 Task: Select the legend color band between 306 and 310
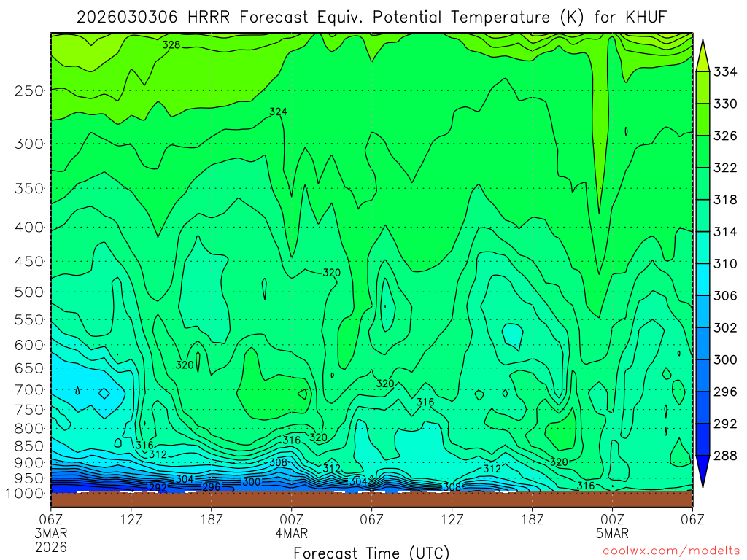pyautogui.click(x=703, y=279)
